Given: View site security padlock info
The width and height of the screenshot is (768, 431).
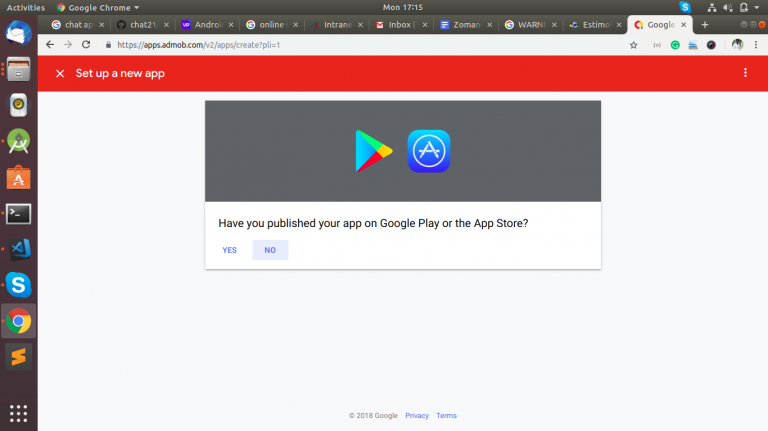Looking at the screenshot, I should [x=108, y=45].
